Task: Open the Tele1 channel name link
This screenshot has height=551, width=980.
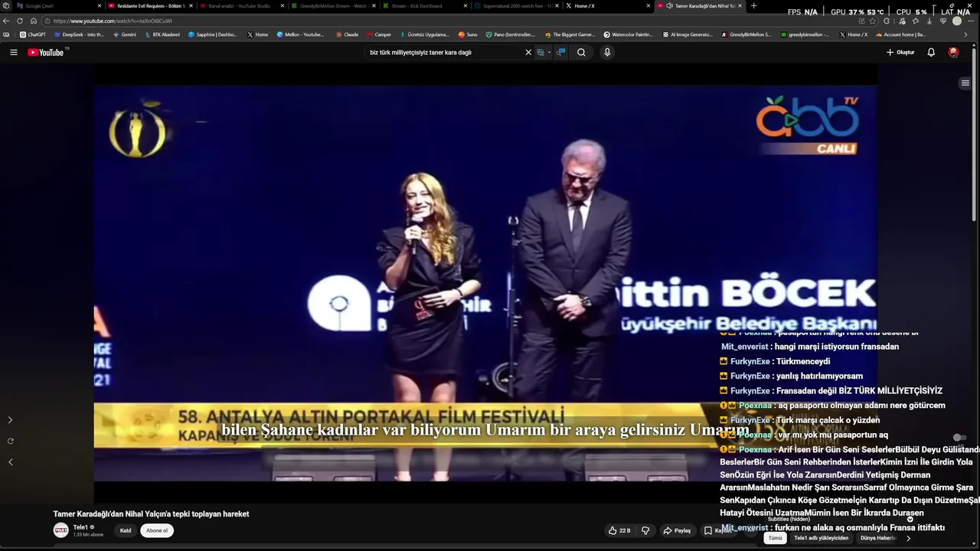Action: tap(80, 527)
